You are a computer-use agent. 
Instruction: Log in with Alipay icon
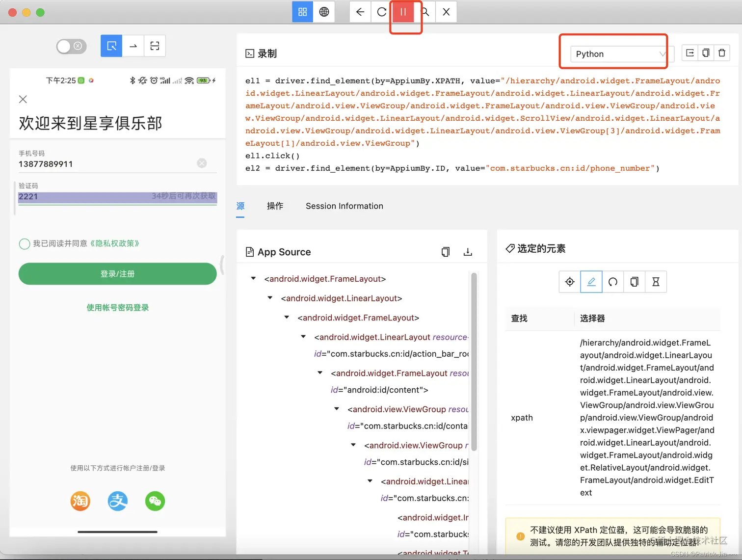point(118,501)
